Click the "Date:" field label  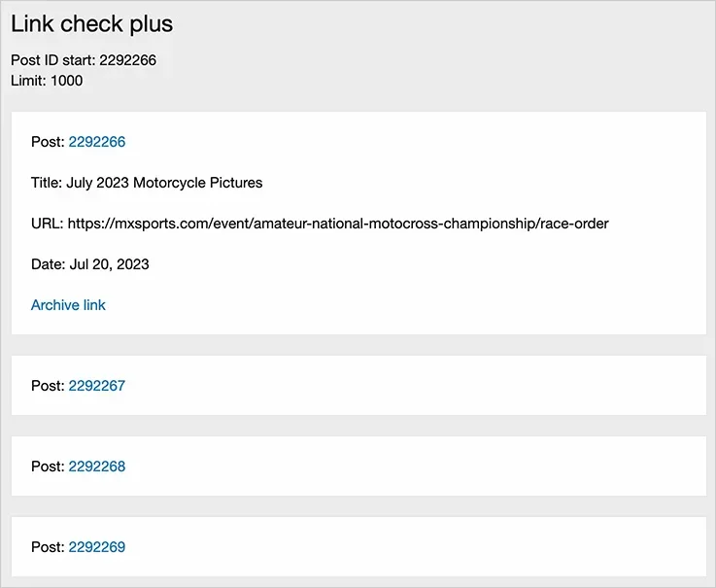click(x=49, y=264)
